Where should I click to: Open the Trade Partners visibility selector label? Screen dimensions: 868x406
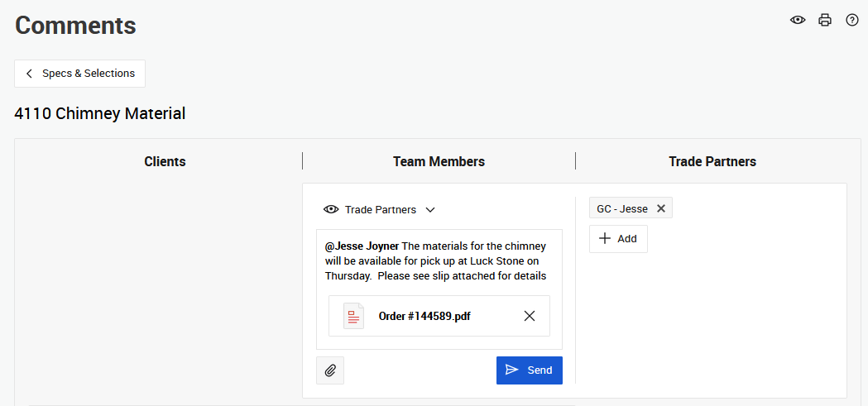click(x=380, y=210)
